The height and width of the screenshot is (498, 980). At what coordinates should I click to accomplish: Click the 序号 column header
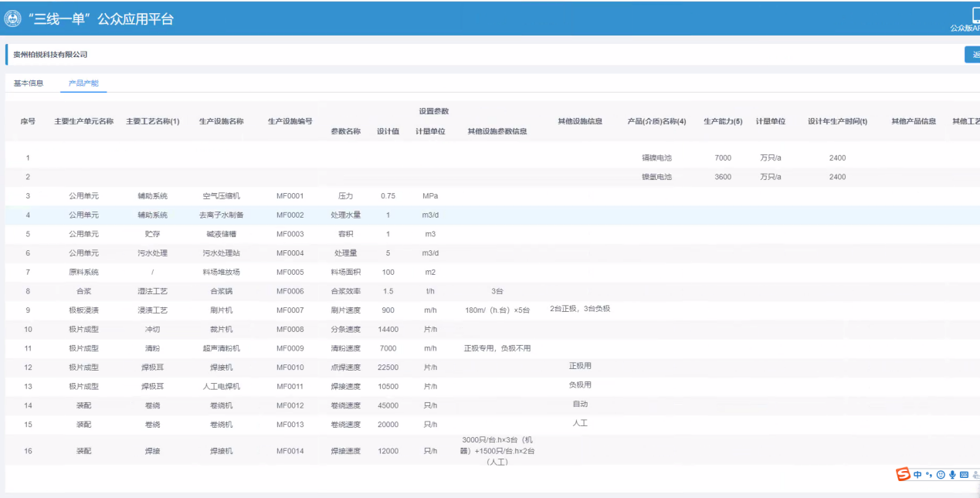click(x=28, y=121)
